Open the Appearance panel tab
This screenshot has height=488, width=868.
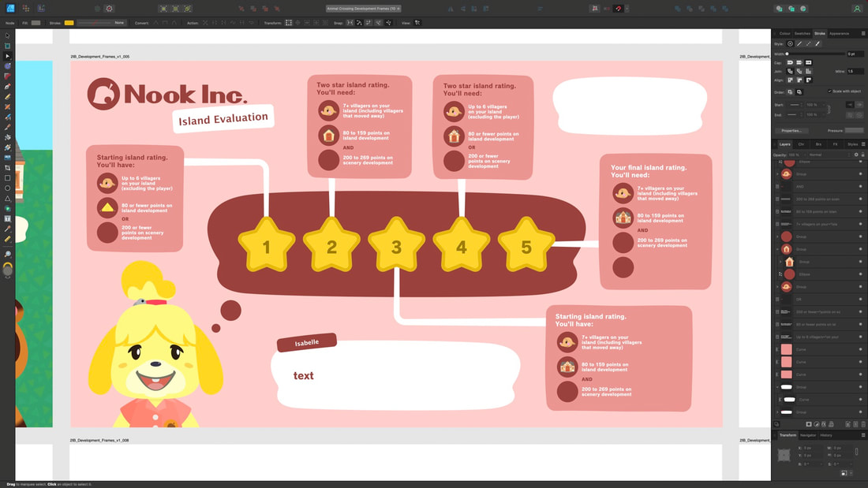tap(840, 34)
